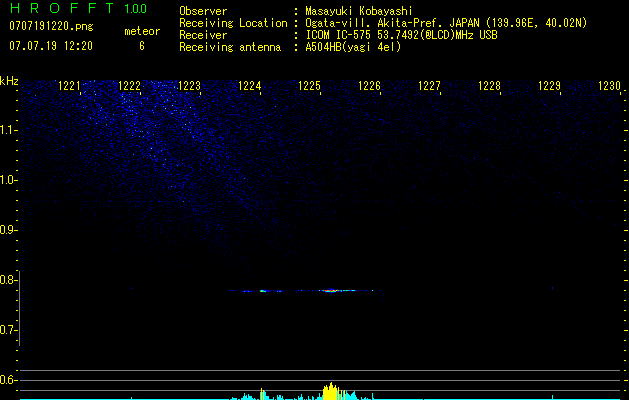The height and width of the screenshot is (400, 629).
Task: Click the 1224 time marker
Action: 250,86
